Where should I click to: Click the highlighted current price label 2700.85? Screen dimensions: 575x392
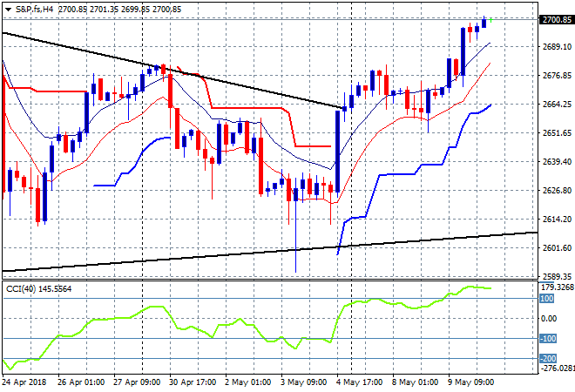(x=555, y=19)
